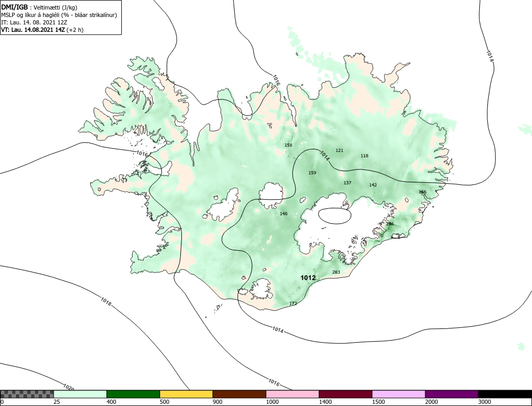Select the map value 159

pyautogui.click(x=312, y=173)
